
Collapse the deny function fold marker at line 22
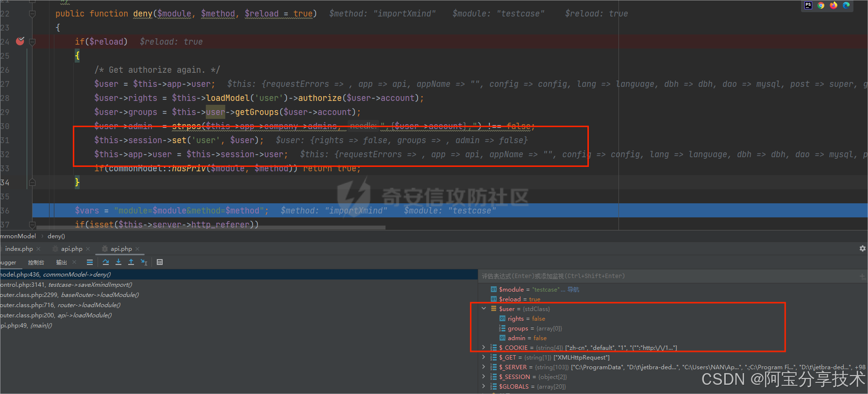32,14
